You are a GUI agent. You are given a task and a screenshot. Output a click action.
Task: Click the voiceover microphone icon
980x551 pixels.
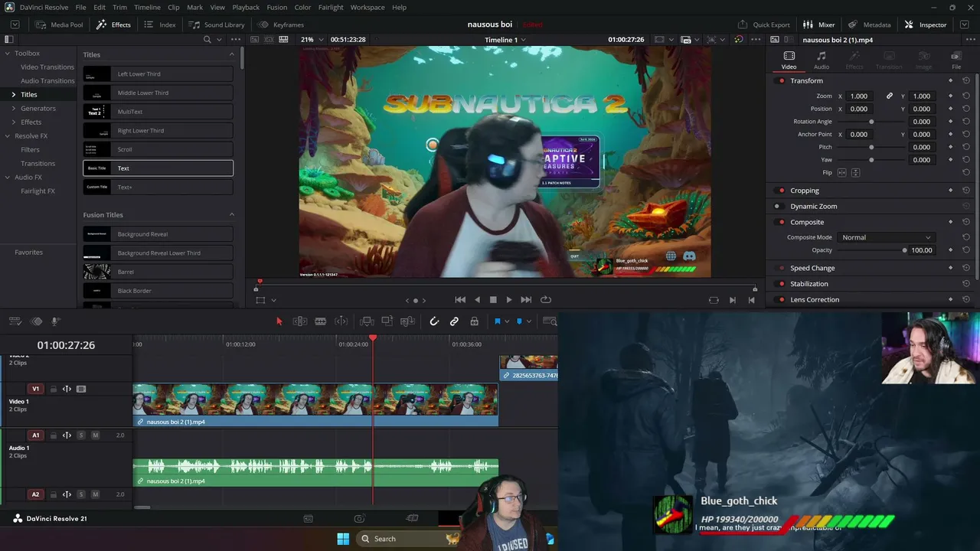[55, 321]
